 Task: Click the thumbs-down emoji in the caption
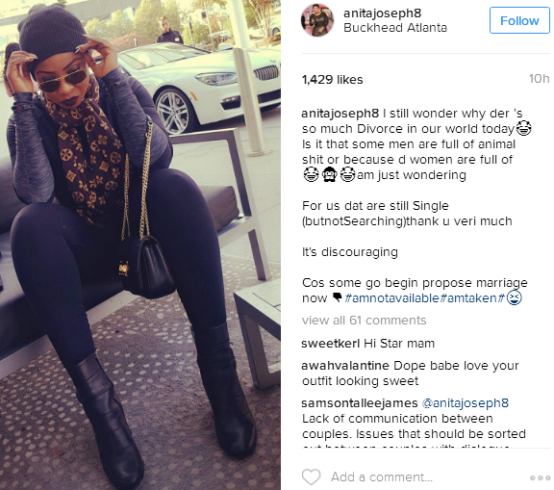tap(338, 298)
